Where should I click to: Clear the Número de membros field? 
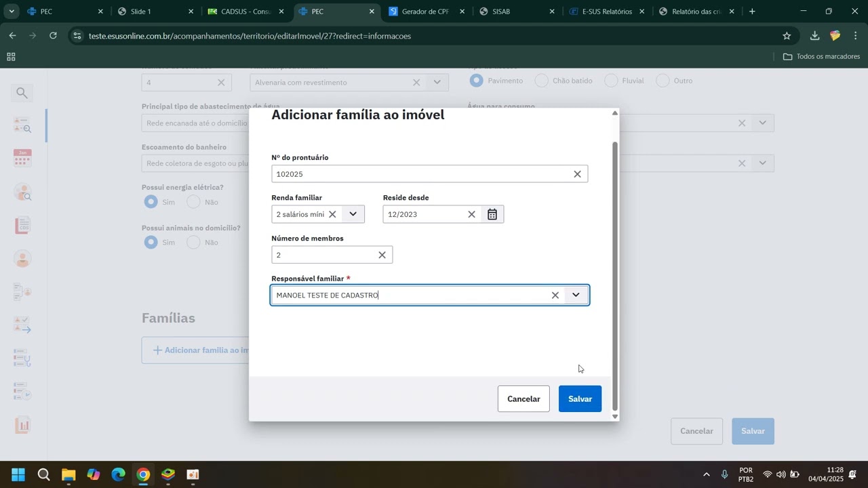click(x=382, y=255)
